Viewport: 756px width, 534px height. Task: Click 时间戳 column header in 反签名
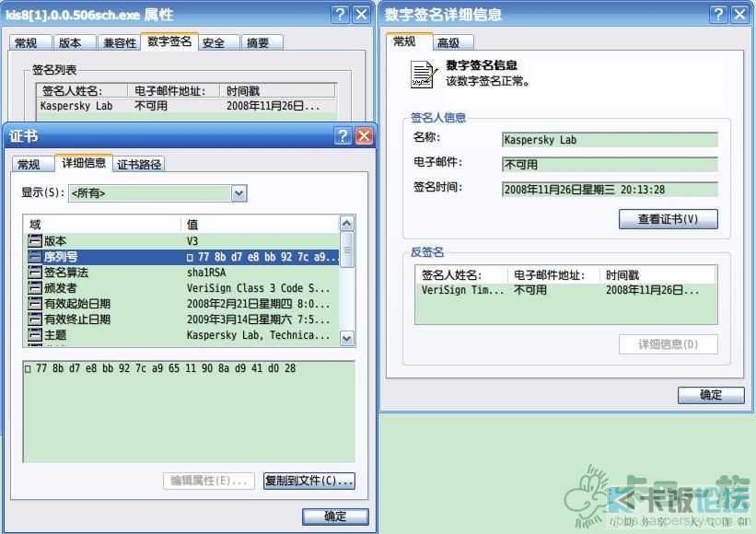coord(657,275)
